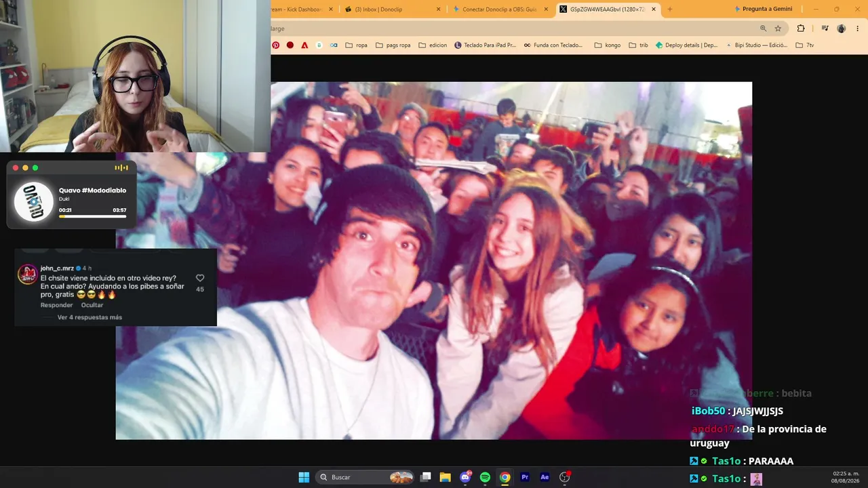868x488 pixels.
Task: Open the browser extensions puzzle icon
Action: coord(801,28)
